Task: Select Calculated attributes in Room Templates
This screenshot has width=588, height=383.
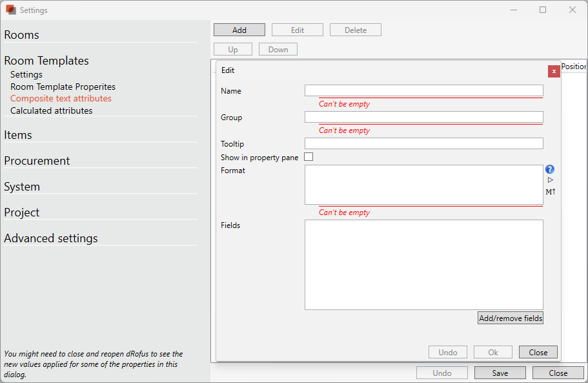Action: (51, 110)
